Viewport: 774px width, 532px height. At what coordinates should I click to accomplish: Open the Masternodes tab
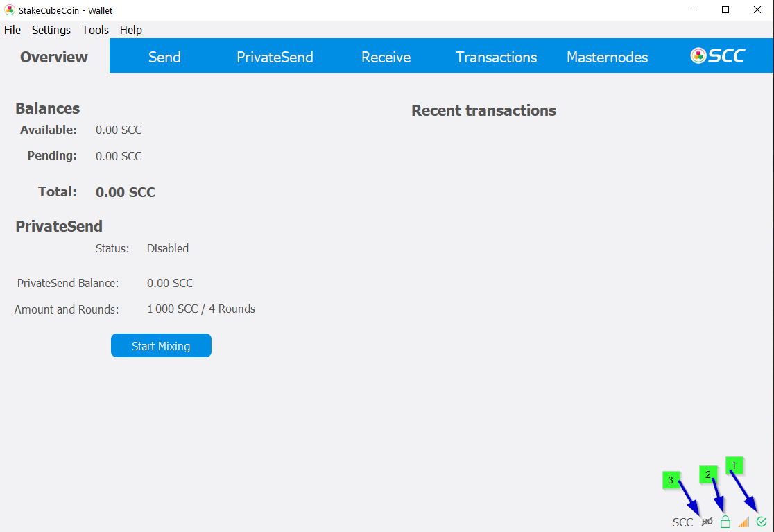point(607,57)
